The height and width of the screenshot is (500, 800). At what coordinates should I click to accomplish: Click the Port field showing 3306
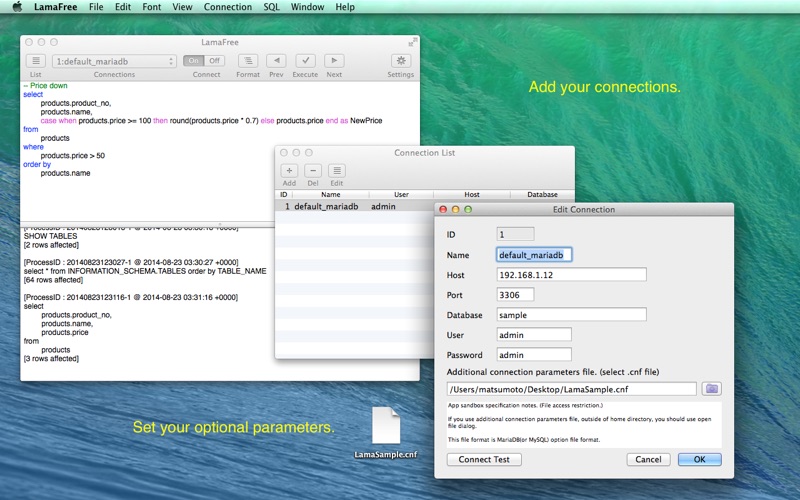tap(515, 294)
